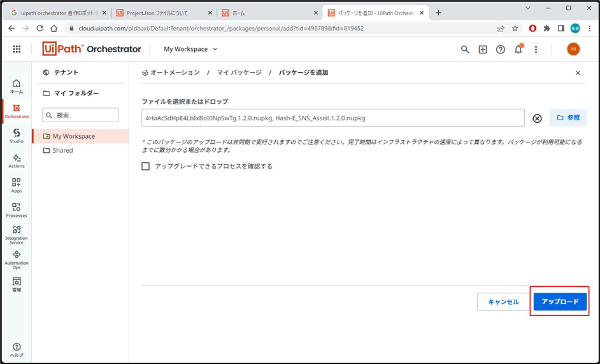The width and height of the screenshot is (600, 364).
Task: Open the search magnifier in the header
Action: click(x=465, y=50)
